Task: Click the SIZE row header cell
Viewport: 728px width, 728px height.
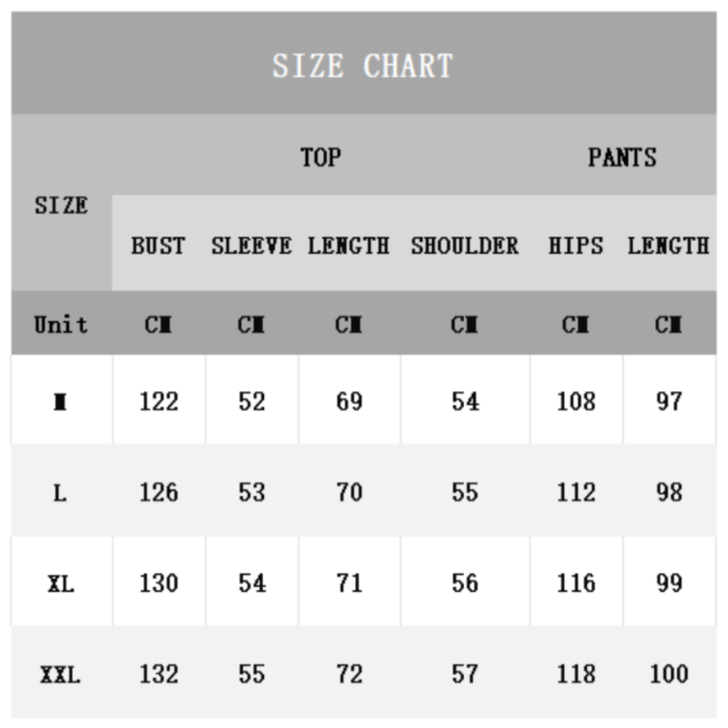Action: point(61,206)
